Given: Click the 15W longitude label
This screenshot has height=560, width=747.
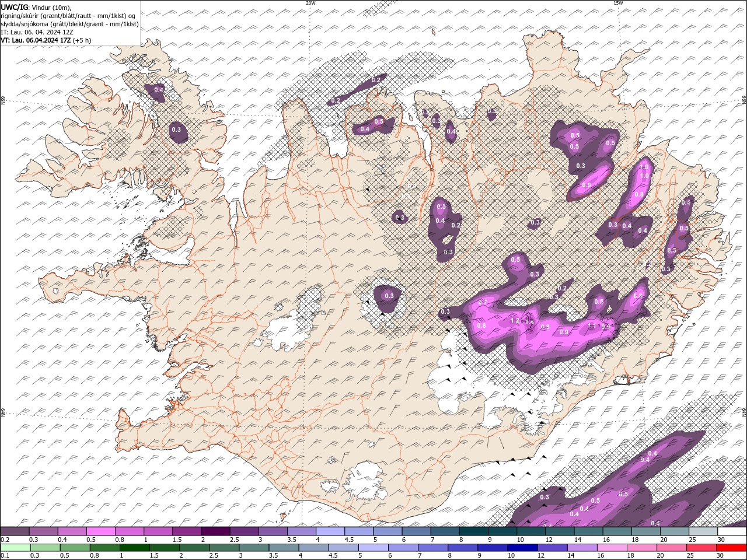Looking at the screenshot, I should coord(617,3).
